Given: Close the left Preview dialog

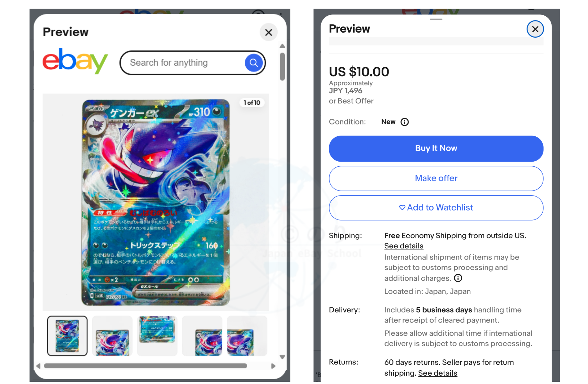Looking at the screenshot, I should pos(269,32).
